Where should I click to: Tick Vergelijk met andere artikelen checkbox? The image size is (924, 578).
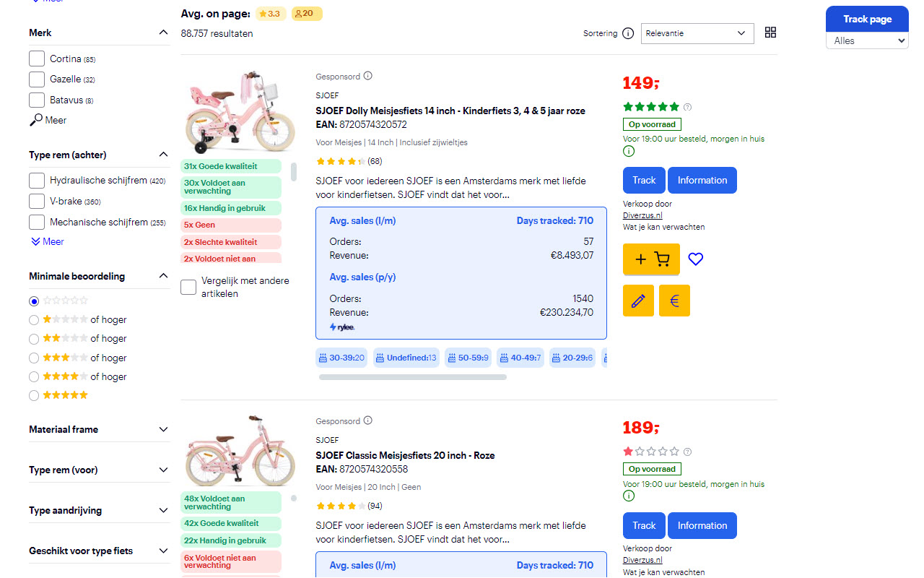[x=188, y=287]
